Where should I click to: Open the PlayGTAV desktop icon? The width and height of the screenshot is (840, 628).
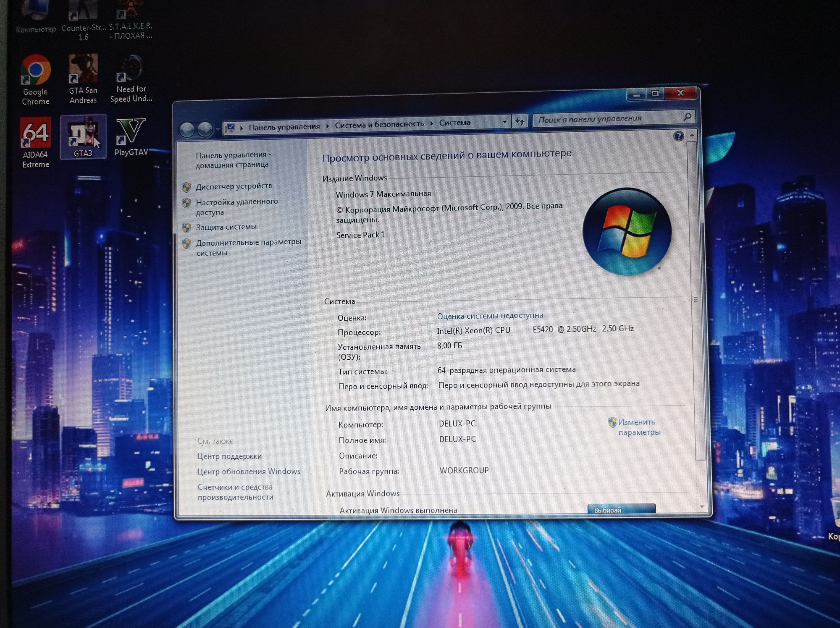(131, 137)
